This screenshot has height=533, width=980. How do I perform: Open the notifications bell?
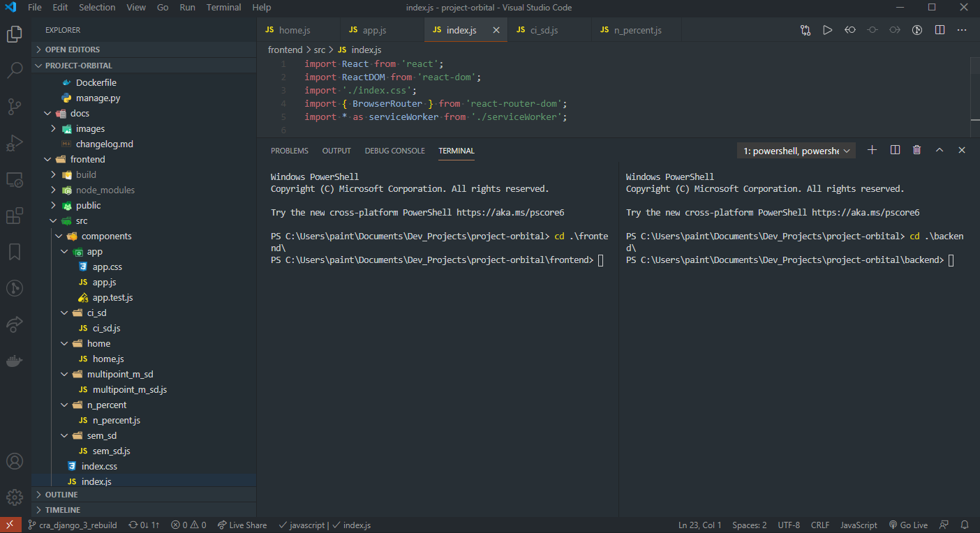click(x=965, y=525)
